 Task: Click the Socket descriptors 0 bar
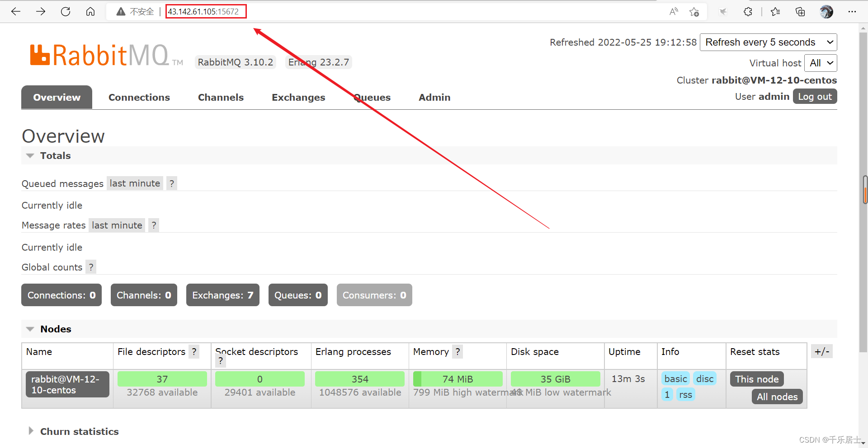tap(259, 379)
